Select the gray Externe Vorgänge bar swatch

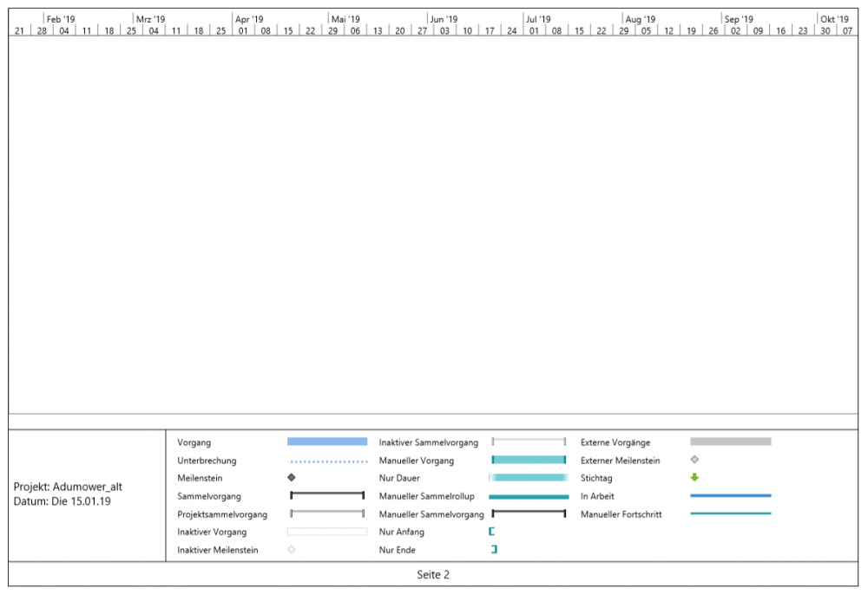(x=730, y=441)
